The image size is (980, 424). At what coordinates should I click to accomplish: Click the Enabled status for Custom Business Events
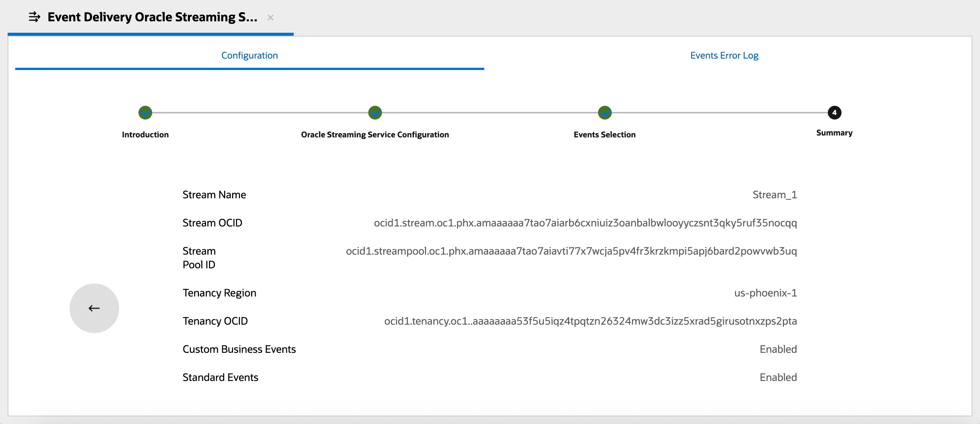click(778, 349)
